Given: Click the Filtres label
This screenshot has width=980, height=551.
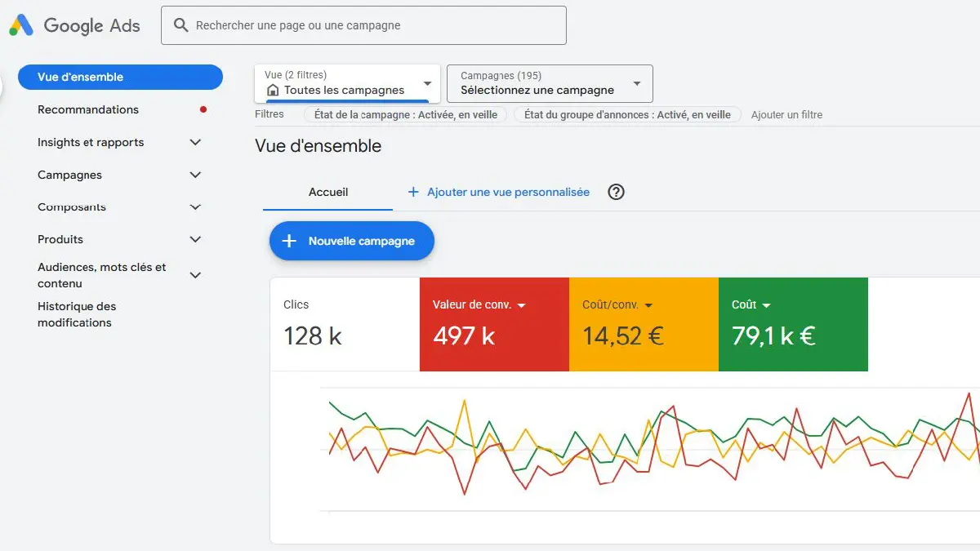Looking at the screenshot, I should (x=269, y=114).
